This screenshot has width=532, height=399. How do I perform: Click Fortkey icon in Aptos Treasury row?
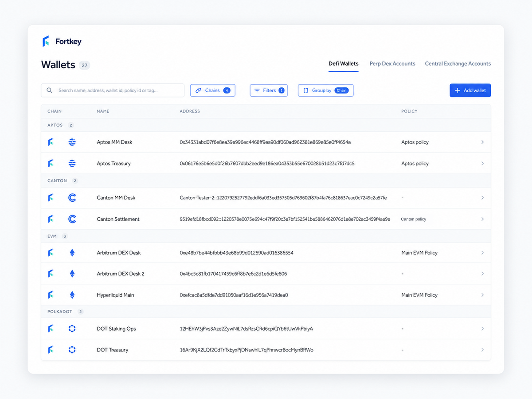click(51, 164)
